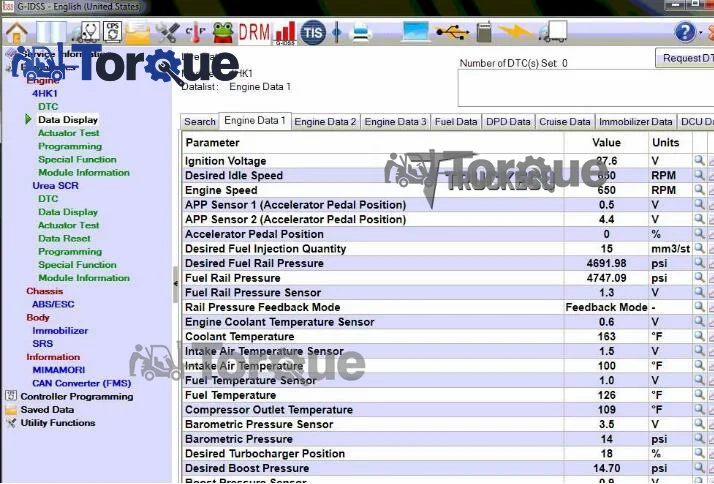Click magnifier for Fuel Rail Pressure row
Image resolution: width=714 pixels, height=484 pixels.
pyautogui.click(x=699, y=277)
